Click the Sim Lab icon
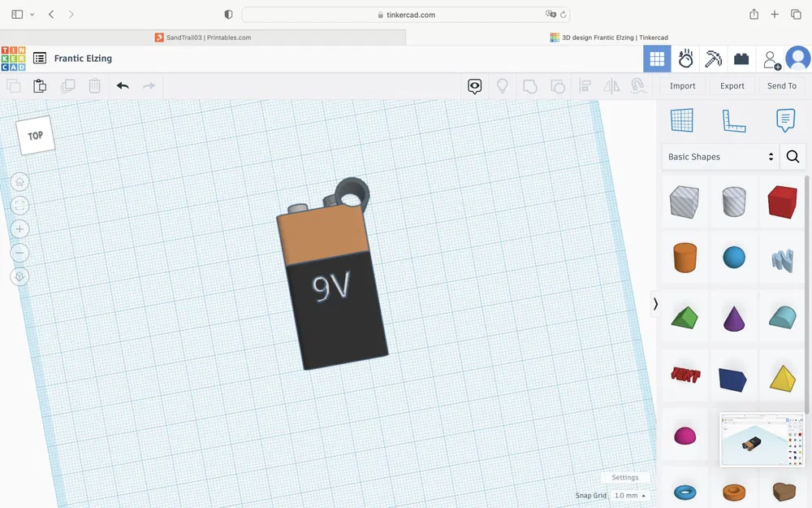812x508 pixels. tap(685, 59)
